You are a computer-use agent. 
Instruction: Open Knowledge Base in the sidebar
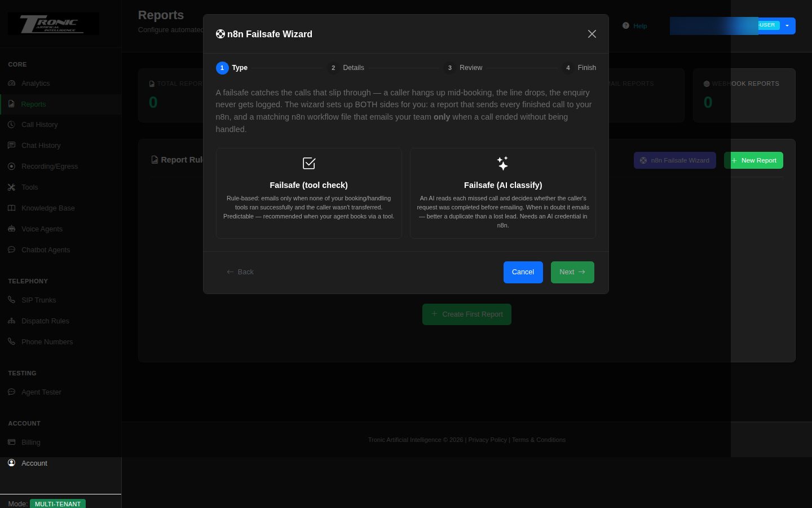pos(60,208)
